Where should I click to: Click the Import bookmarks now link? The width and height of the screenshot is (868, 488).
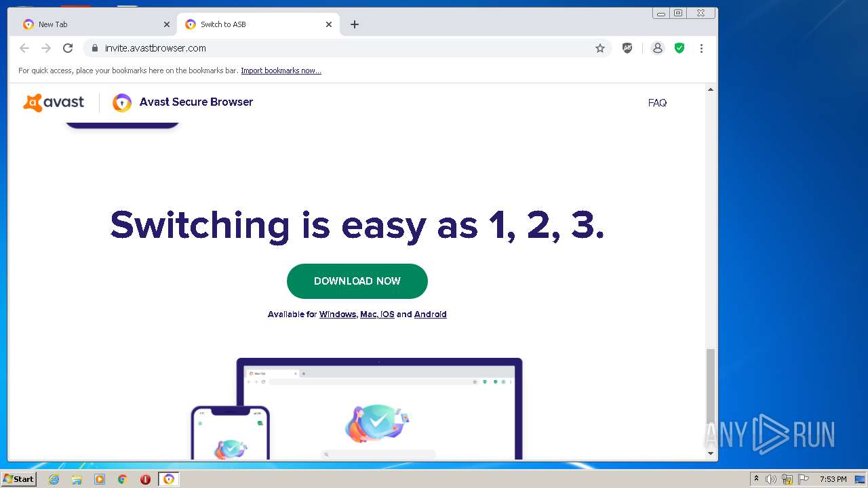(x=281, y=70)
